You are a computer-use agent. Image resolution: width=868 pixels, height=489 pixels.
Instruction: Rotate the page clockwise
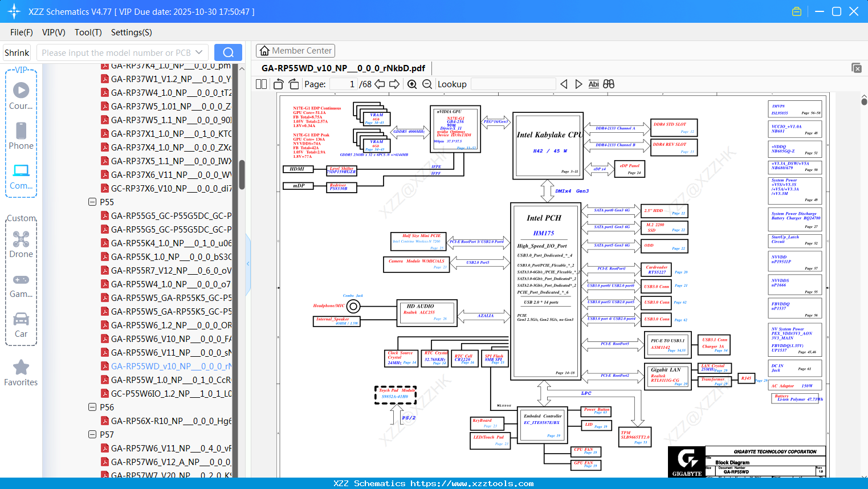pos(294,84)
